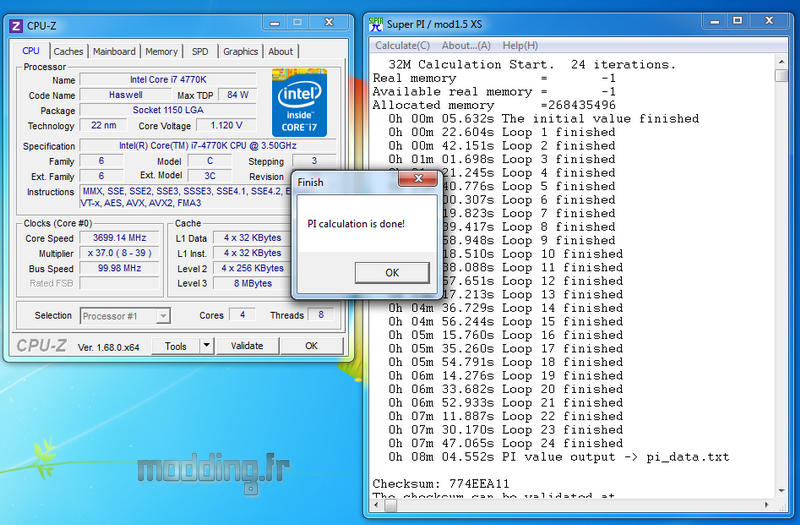This screenshot has width=800, height=525.
Task: Go to the About tab in CPU-Z
Action: coord(281,52)
